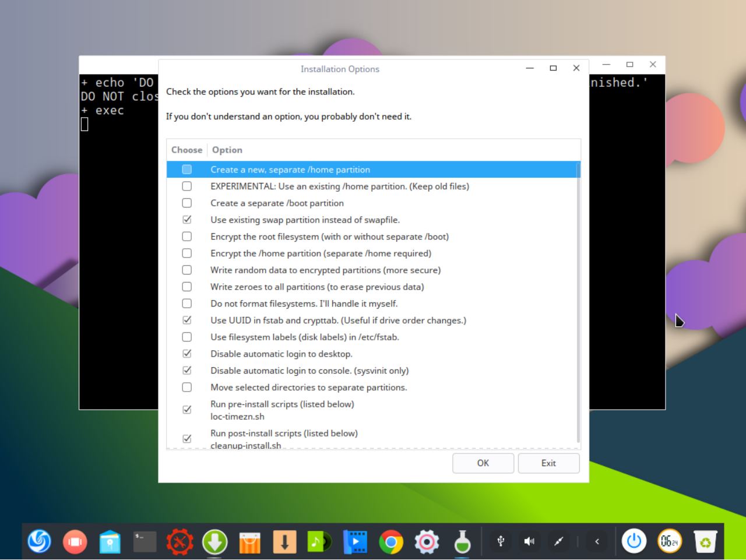Click the Exit button
Image resolution: width=746 pixels, height=560 pixels.
point(548,463)
